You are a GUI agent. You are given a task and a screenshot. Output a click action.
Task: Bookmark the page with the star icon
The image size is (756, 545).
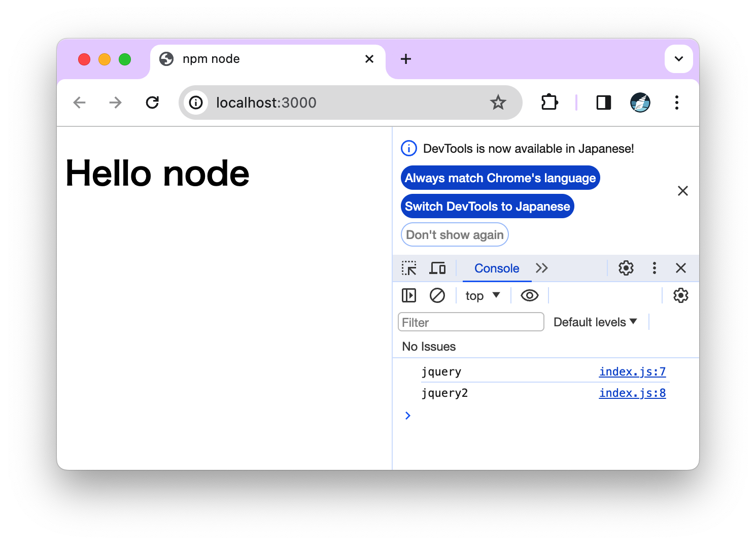click(498, 102)
